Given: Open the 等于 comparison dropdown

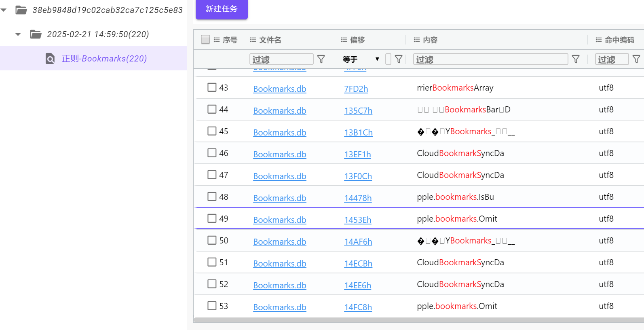Looking at the screenshot, I should pyautogui.click(x=361, y=59).
